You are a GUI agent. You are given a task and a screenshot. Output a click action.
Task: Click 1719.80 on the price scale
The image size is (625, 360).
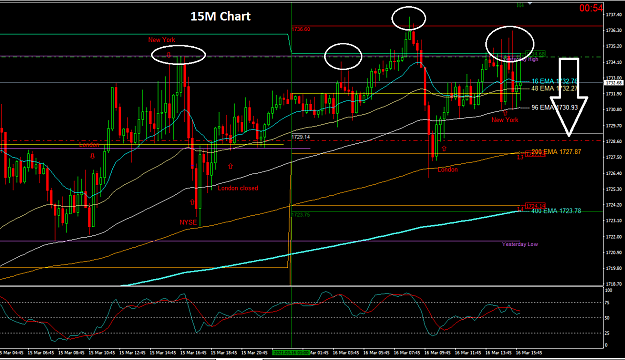[613, 268]
